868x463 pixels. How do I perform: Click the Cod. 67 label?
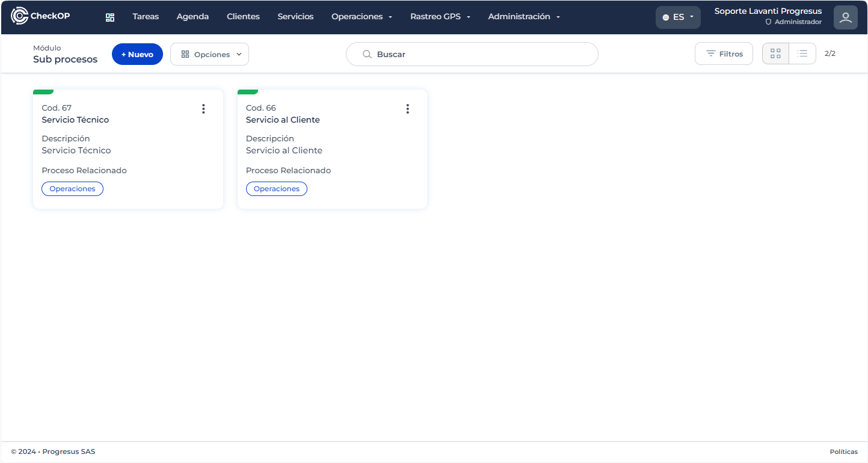point(57,108)
